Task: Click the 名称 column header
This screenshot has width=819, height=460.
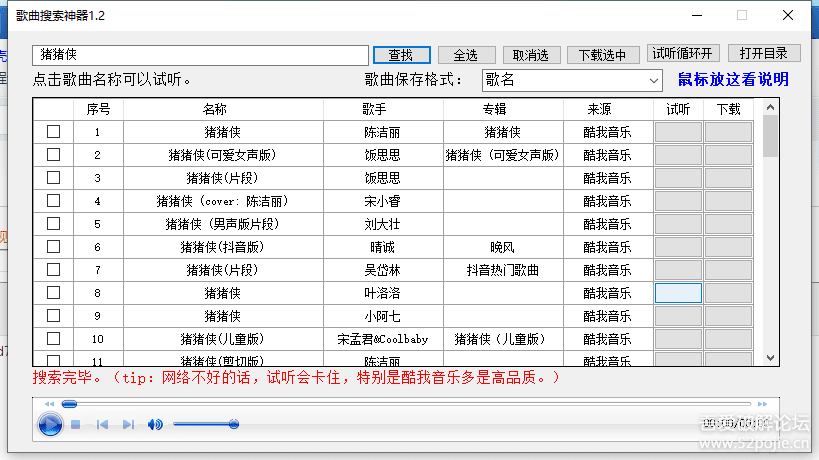Action: tap(223, 109)
